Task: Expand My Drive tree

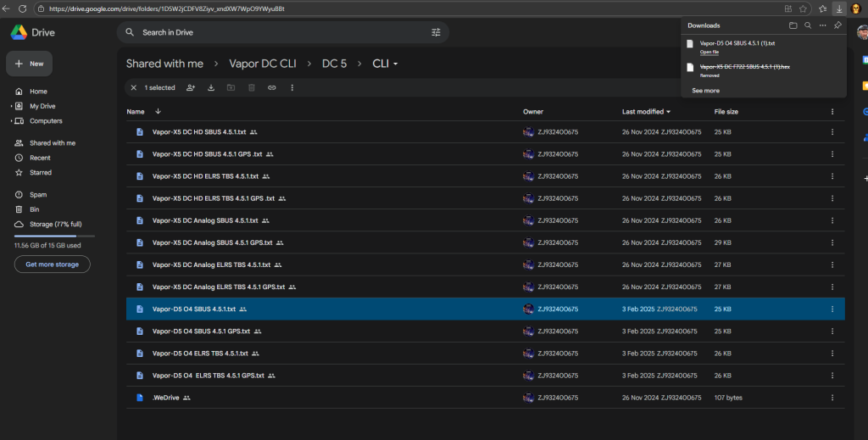Action: [11, 106]
